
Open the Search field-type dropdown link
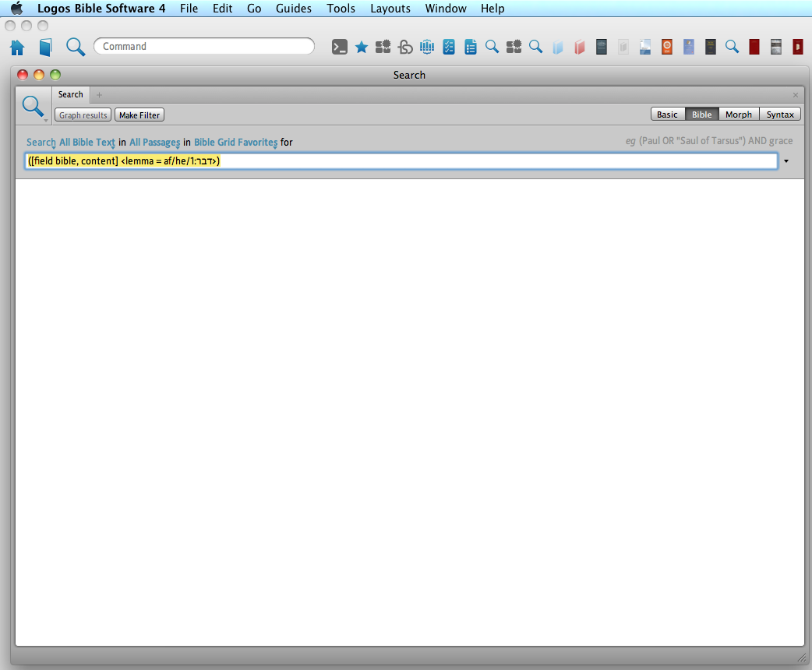tap(41, 143)
